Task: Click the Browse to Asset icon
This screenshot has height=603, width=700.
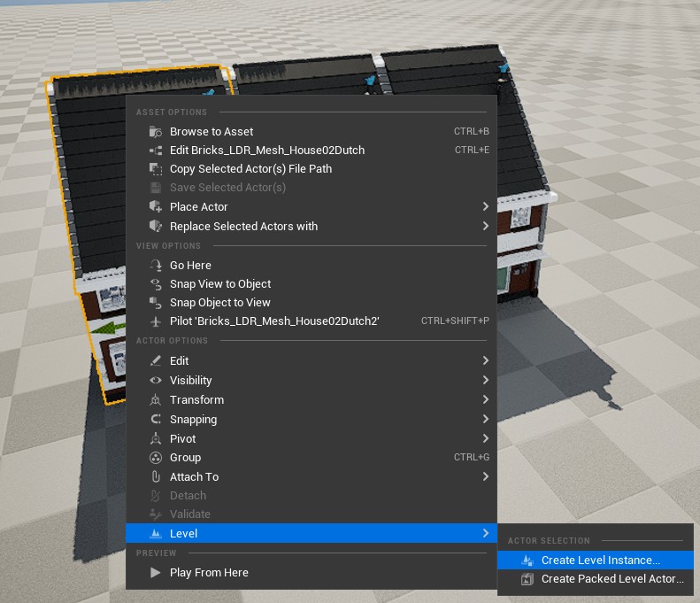Action: [x=156, y=131]
